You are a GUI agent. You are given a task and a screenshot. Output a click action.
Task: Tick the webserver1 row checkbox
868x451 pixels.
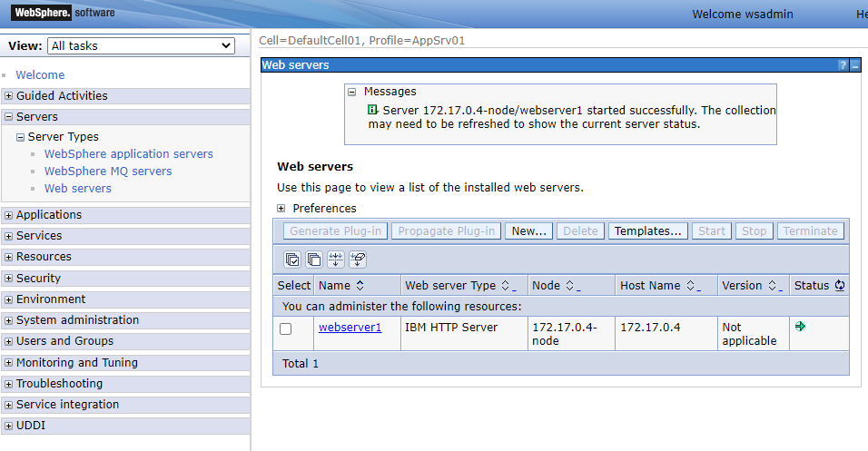pos(286,328)
